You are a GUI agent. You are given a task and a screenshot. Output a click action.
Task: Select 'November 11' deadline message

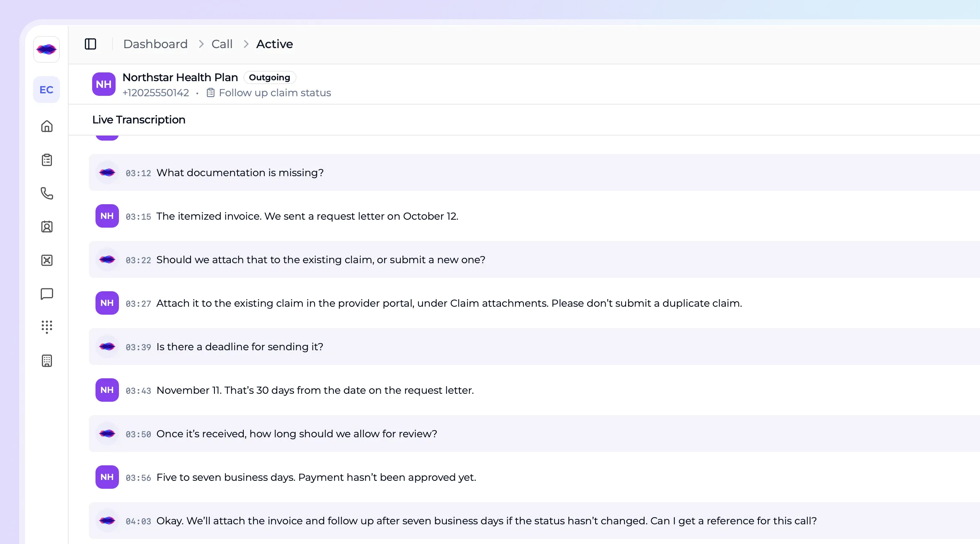tap(315, 390)
